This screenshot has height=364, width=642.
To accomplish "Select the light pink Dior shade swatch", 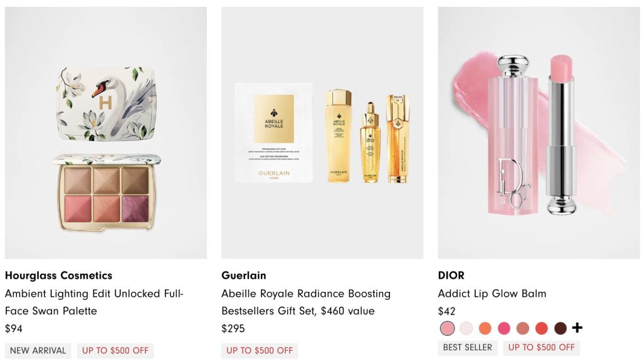I will tap(447, 328).
